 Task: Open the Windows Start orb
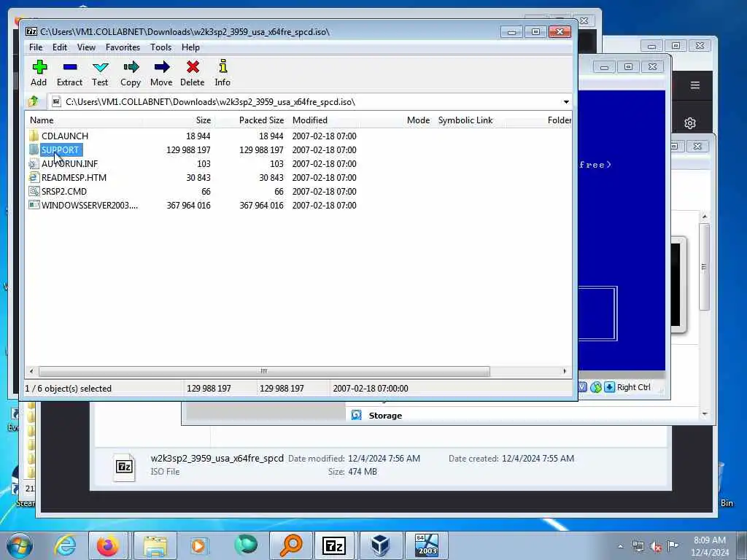(20, 545)
